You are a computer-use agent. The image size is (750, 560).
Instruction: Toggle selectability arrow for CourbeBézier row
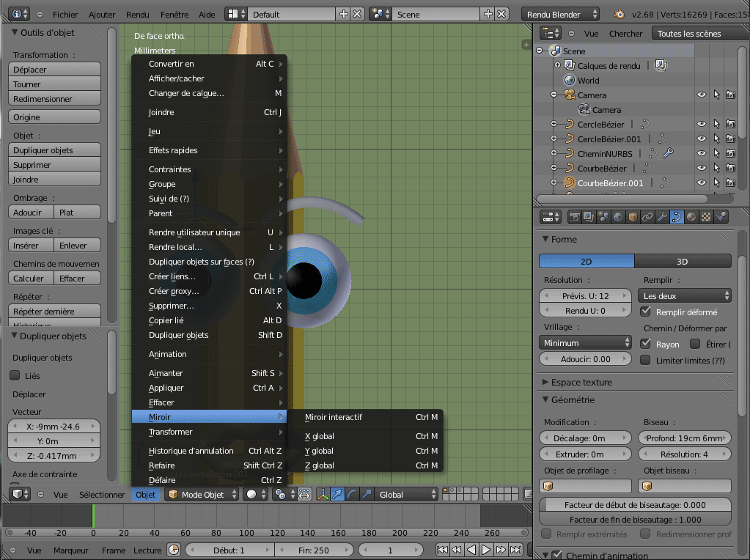point(716,168)
